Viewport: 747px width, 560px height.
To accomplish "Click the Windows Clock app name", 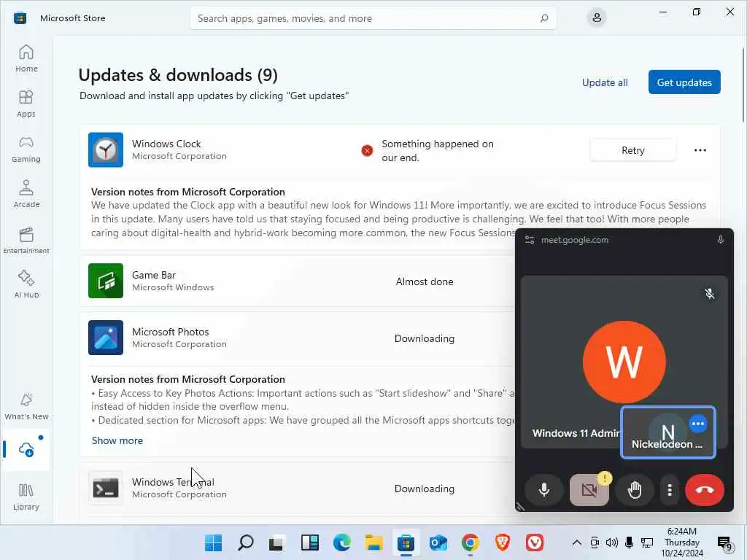I will (166, 144).
